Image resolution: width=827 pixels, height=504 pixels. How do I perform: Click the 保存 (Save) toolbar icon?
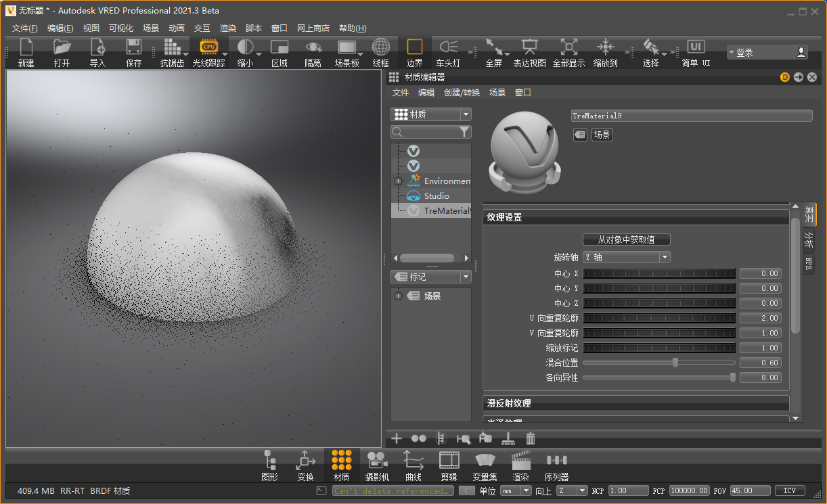[x=133, y=52]
